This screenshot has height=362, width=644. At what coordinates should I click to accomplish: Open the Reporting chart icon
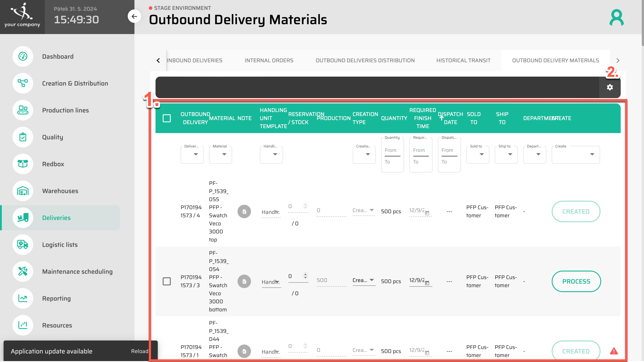click(23, 298)
